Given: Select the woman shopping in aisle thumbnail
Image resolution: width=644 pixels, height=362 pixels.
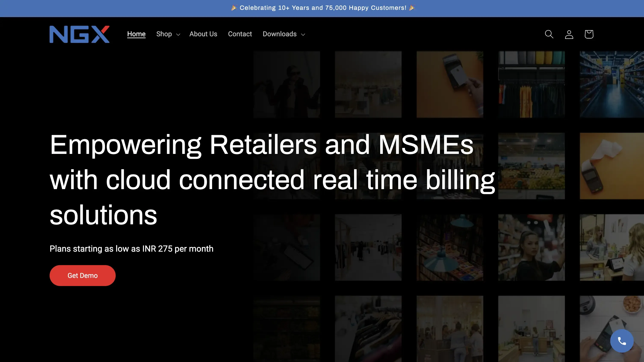Looking at the screenshot, I should (x=531, y=247).
